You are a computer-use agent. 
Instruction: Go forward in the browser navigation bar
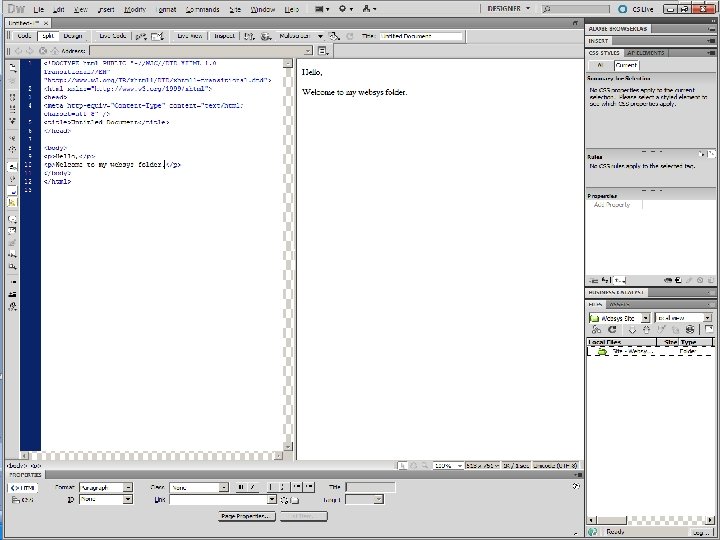click(30, 51)
